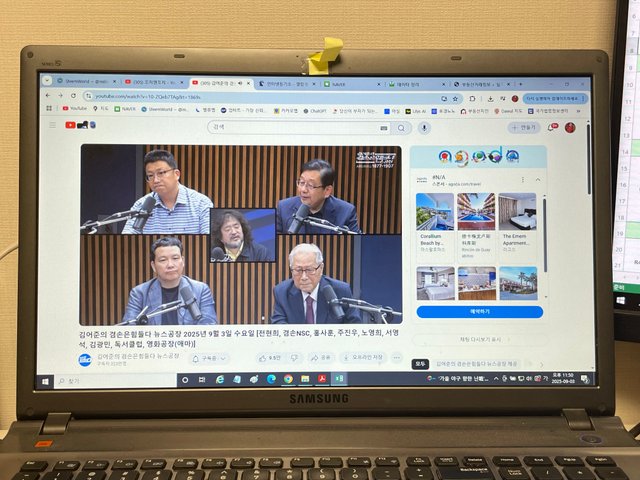
Task: Switch to the Steemworld browser tab
Action: click(x=87, y=82)
